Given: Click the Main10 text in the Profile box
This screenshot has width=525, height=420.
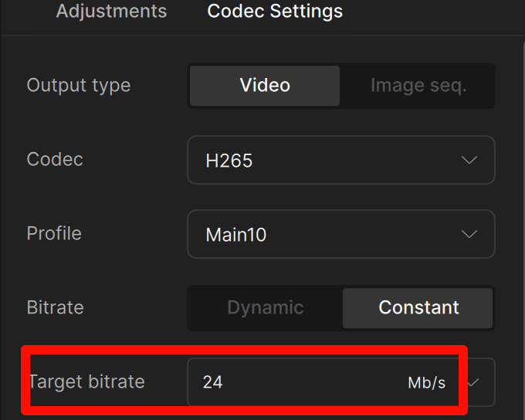Looking at the screenshot, I should [x=236, y=235].
